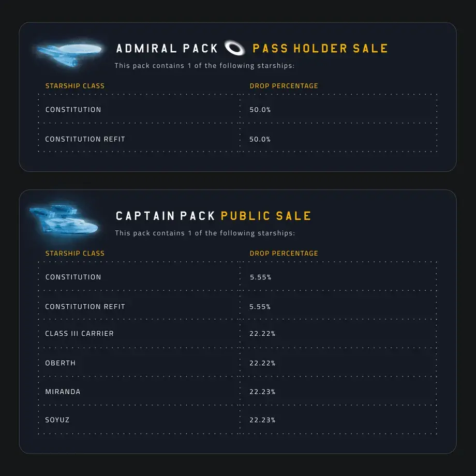Click the Public Sale label
Screen dimensions: 476x476
(266, 216)
